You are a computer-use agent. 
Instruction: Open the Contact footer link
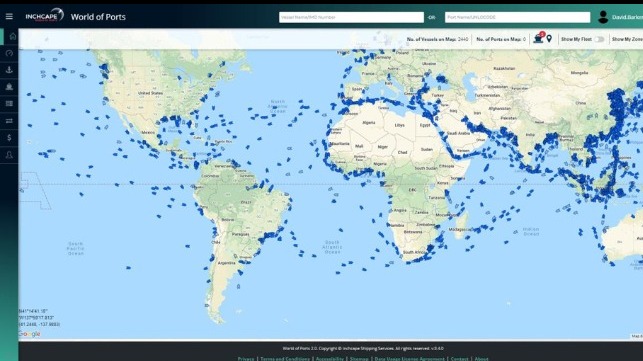point(459,359)
